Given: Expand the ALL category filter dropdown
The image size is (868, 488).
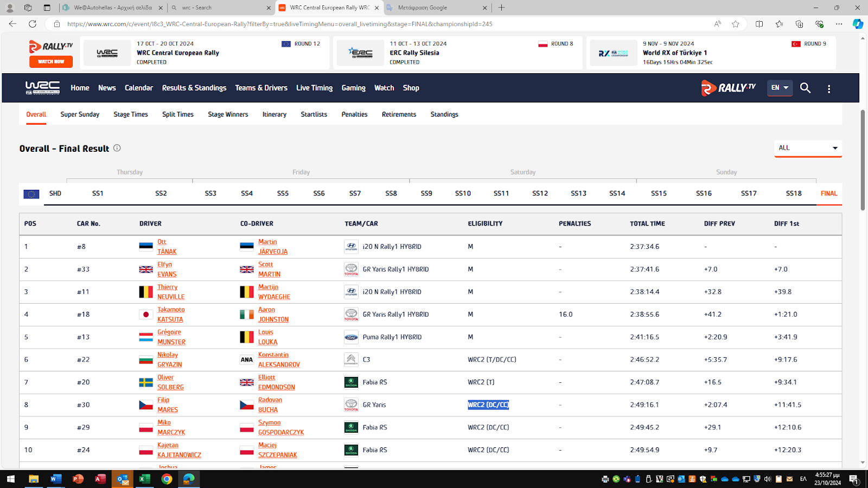Looking at the screenshot, I should coord(808,148).
